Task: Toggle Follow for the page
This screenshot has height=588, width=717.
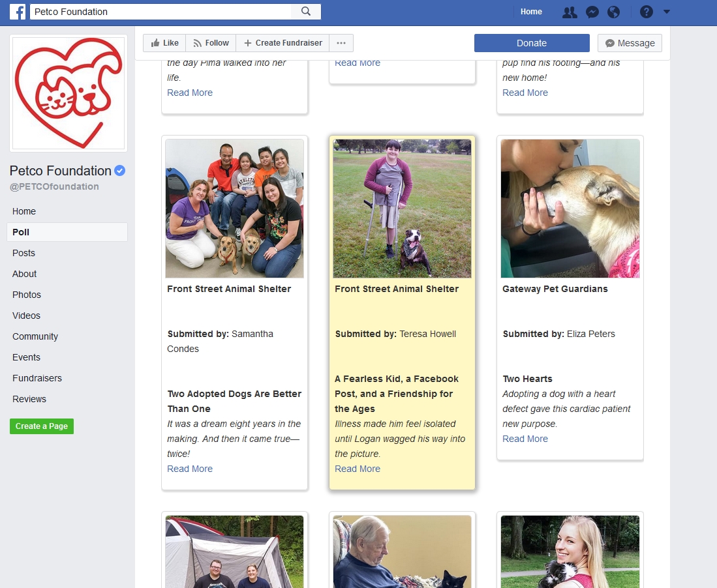Action: pyautogui.click(x=211, y=43)
